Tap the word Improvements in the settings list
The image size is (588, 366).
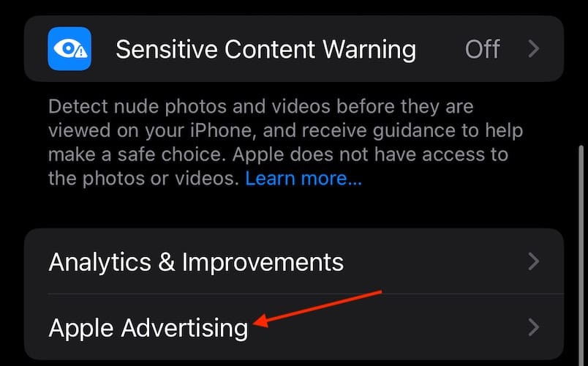click(263, 262)
